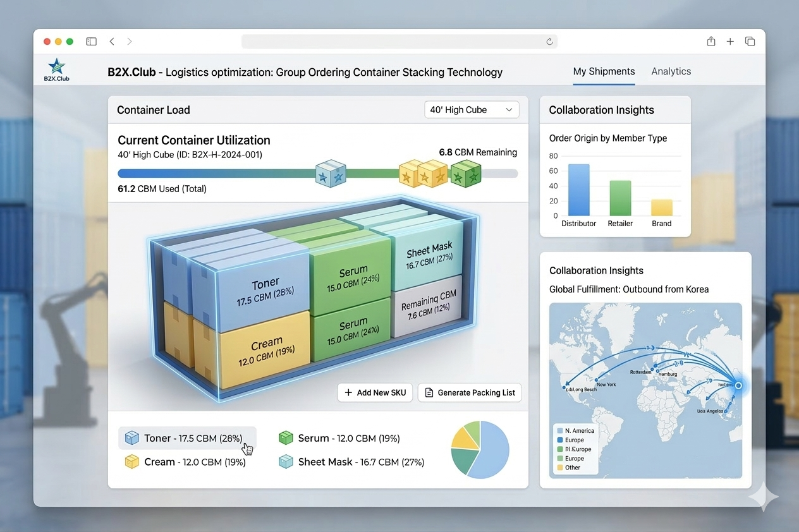
Task: Click the Distributor bar in chart
Action: [x=578, y=190]
